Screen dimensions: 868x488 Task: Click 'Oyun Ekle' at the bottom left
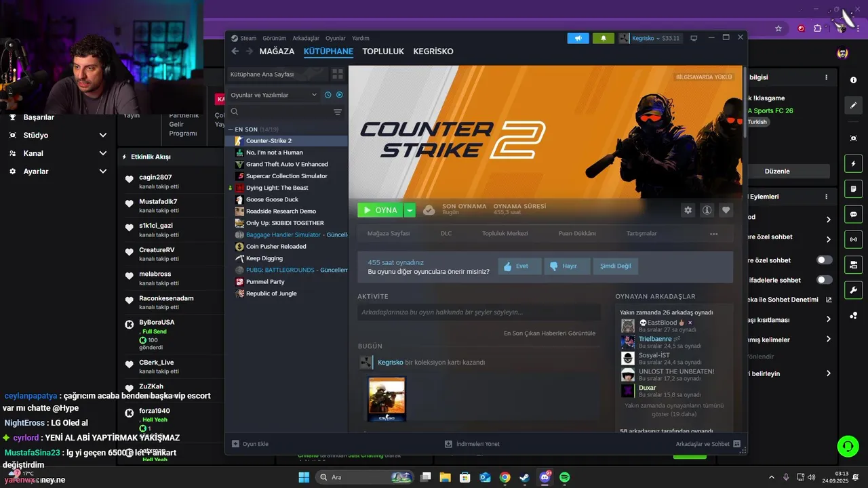(250, 444)
